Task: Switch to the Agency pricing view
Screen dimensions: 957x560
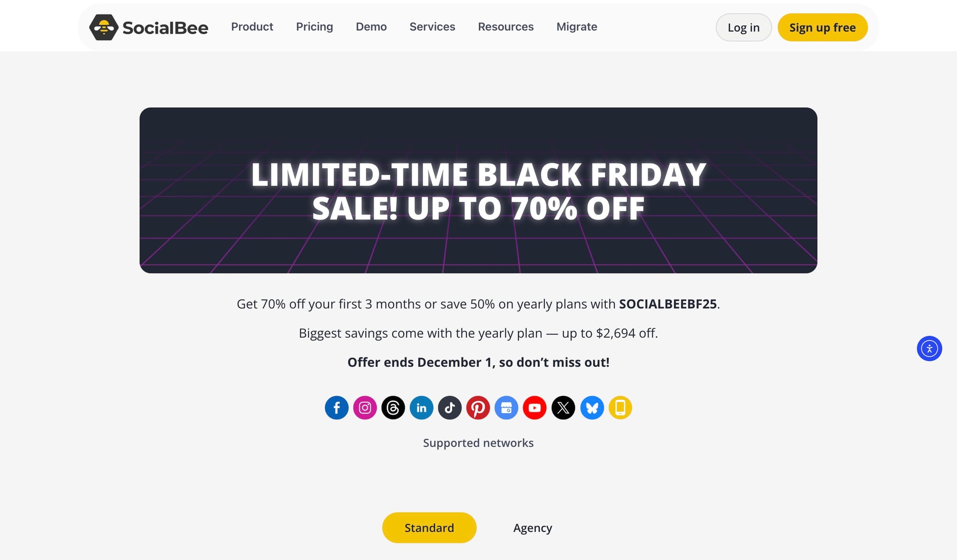Action: [532, 527]
